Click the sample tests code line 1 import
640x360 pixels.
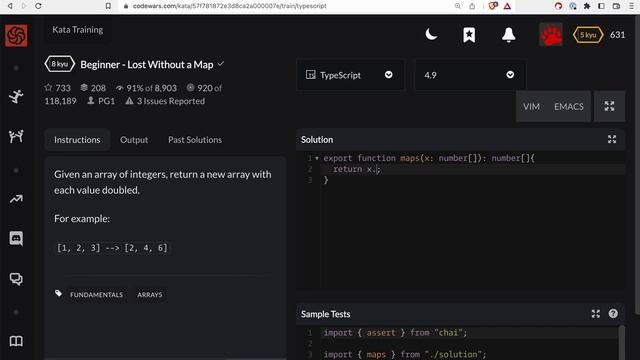tap(395, 333)
